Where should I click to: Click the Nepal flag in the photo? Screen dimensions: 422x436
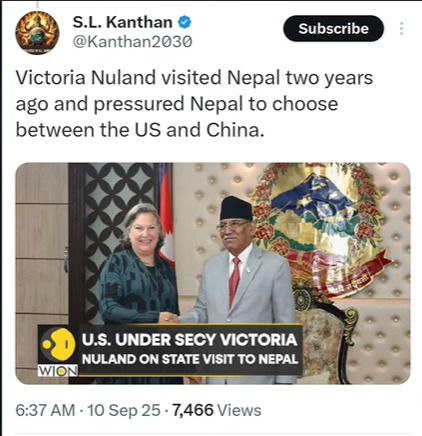(x=166, y=213)
